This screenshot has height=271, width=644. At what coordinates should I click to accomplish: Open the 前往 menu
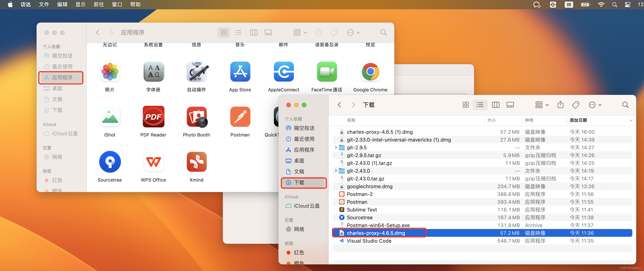99,4
